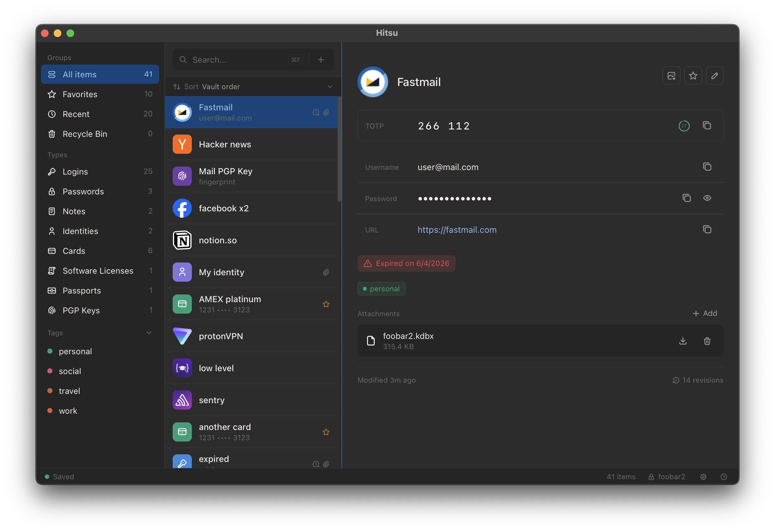The width and height of the screenshot is (775, 532).
Task: Collapse the Tags section
Action: click(x=149, y=332)
